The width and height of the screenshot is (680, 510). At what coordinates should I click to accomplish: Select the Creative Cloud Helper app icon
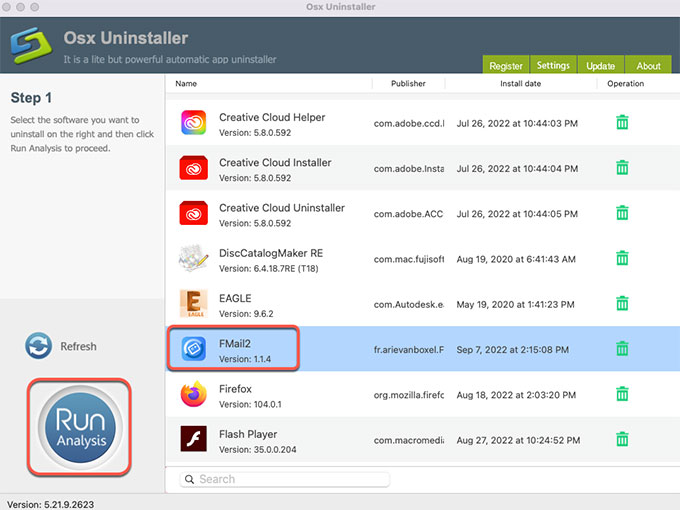[193, 123]
